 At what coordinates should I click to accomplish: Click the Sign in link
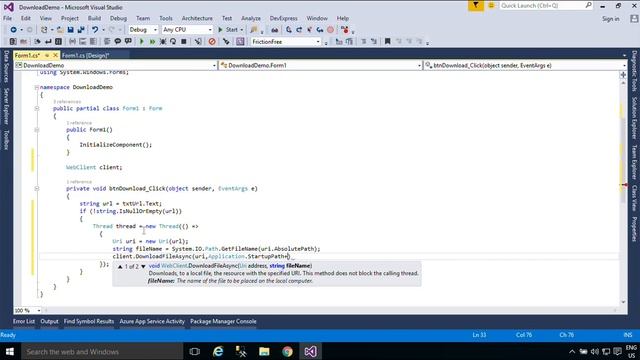tap(611, 19)
